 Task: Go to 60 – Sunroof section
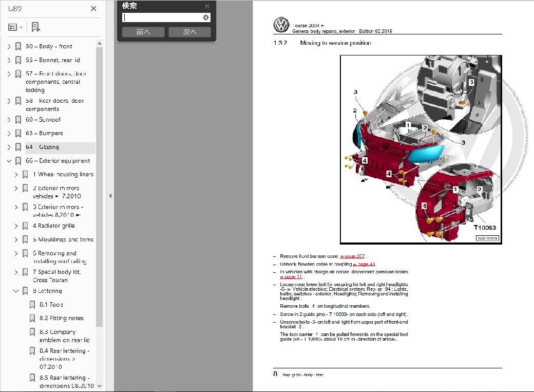[43, 120]
